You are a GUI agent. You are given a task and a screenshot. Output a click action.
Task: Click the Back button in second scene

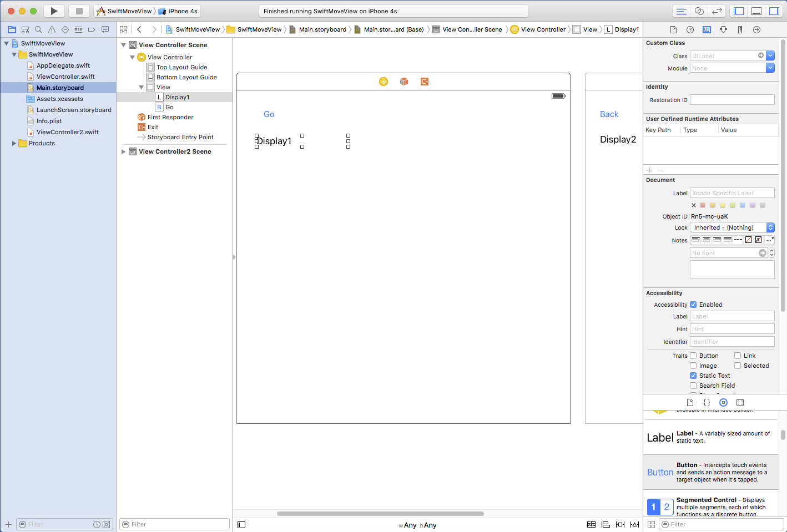pos(609,114)
